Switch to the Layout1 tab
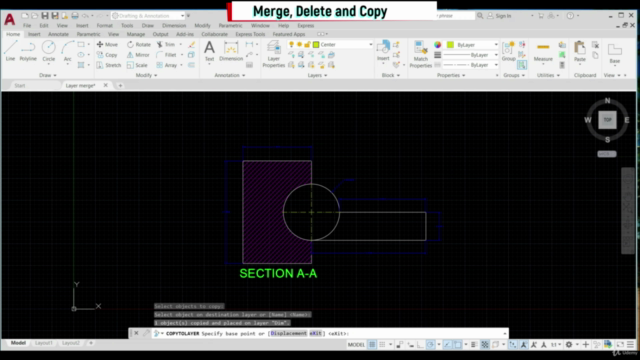The image size is (640, 360). pyautogui.click(x=44, y=343)
